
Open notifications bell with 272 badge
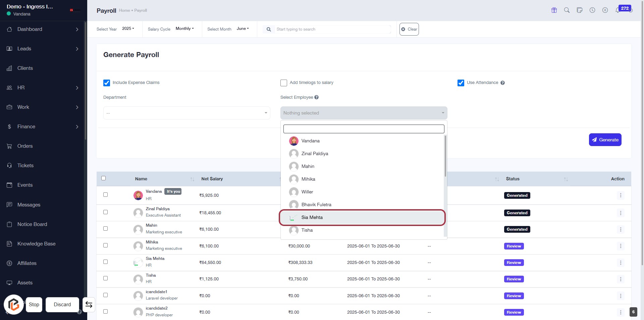(x=618, y=10)
